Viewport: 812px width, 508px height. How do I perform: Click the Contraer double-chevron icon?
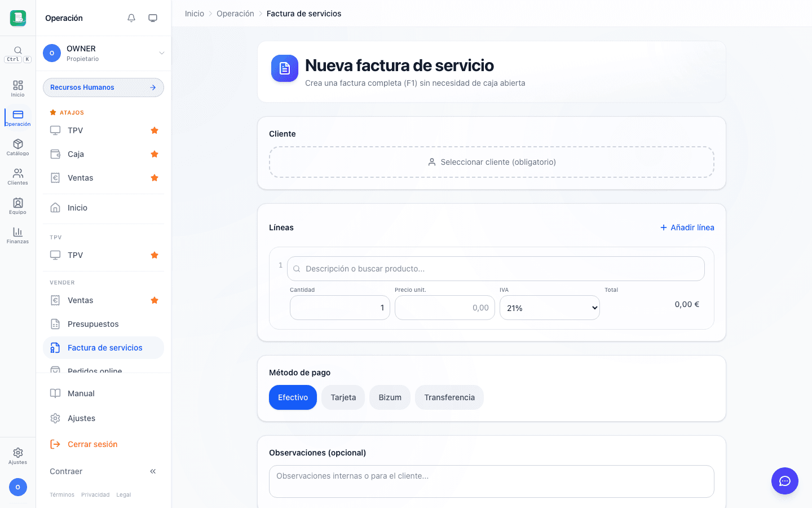(x=153, y=471)
